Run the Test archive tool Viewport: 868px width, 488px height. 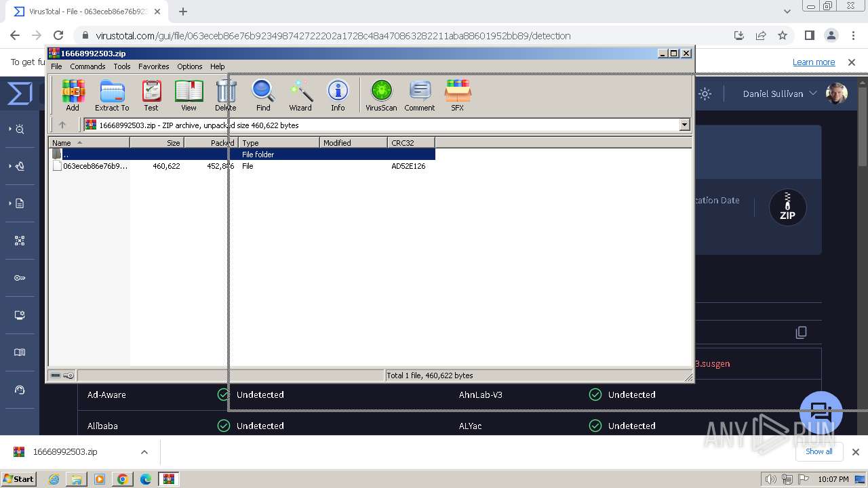pyautogui.click(x=151, y=95)
